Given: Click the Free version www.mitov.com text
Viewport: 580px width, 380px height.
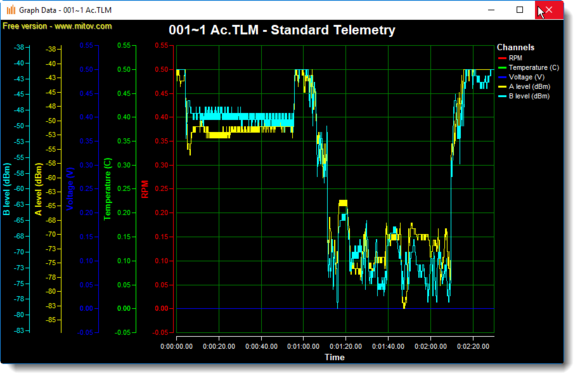Looking at the screenshot, I should pos(57,26).
